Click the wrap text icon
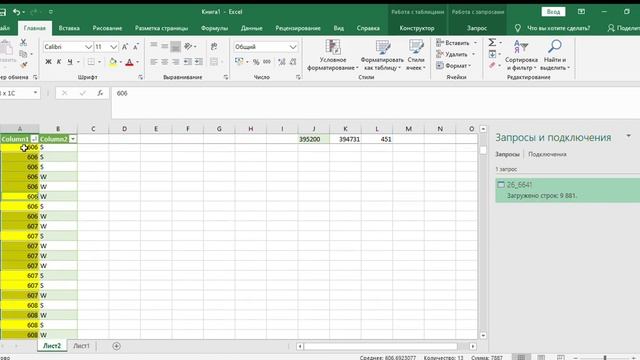This screenshot has height=360, width=640. (x=214, y=47)
